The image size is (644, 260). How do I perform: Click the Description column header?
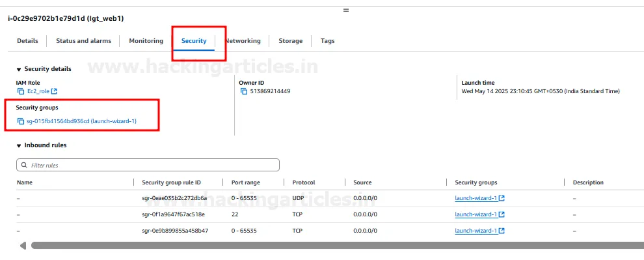click(x=588, y=182)
